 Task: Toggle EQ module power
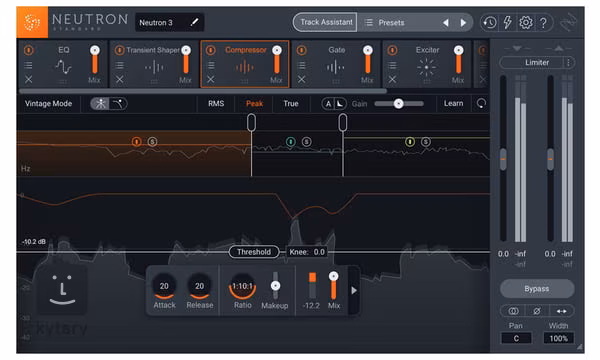[29, 50]
